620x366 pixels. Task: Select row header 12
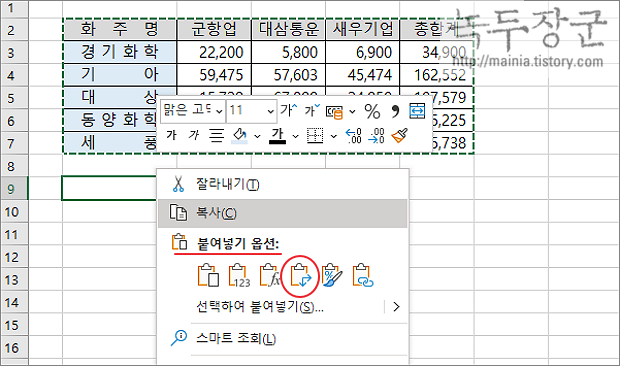click(14, 257)
